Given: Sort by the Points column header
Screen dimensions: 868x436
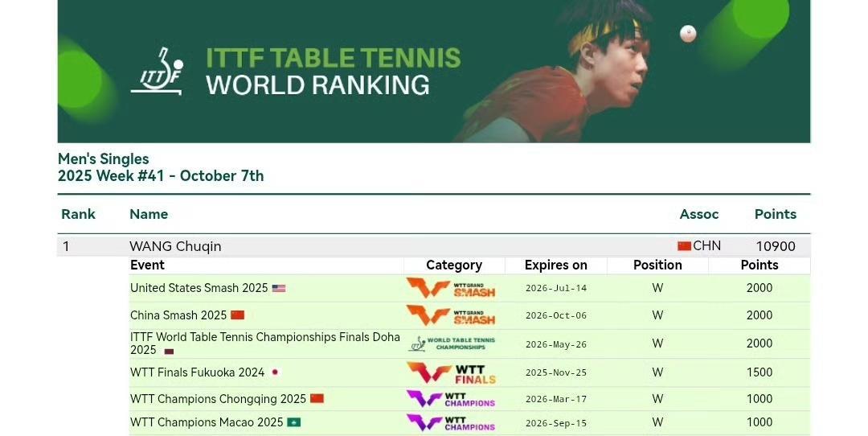Looking at the screenshot, I should [775, 214].
